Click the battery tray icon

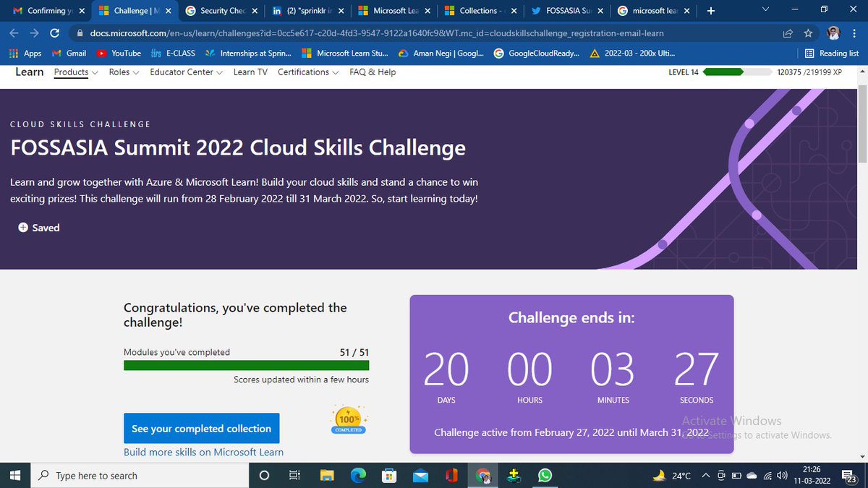point(736,476)
